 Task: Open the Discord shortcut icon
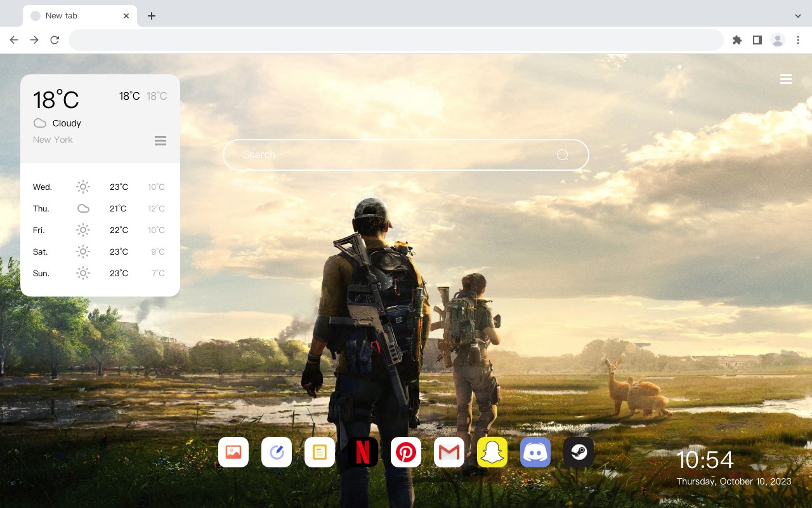click(x=535, y=452)
